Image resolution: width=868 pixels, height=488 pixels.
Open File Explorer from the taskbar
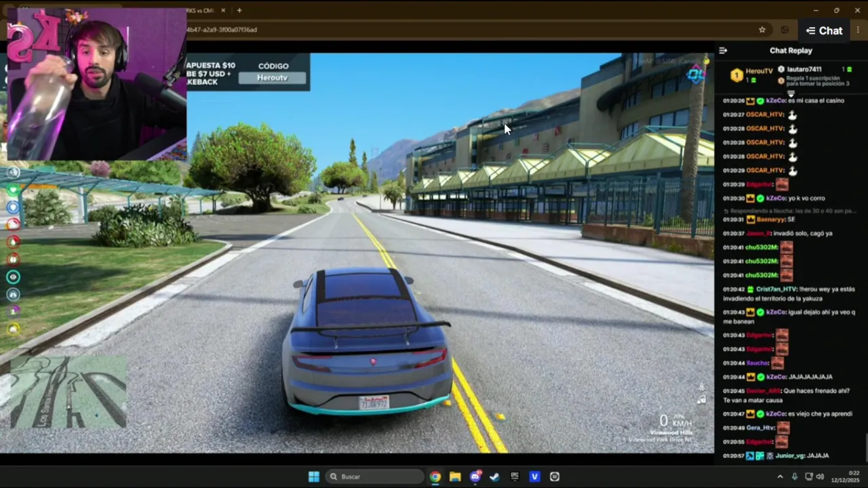[x=455, y=476]
